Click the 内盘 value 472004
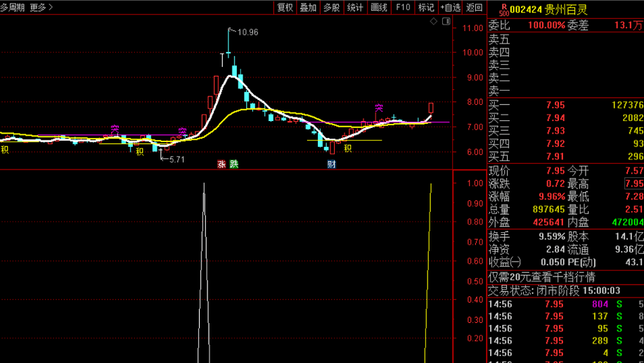This screenshot has width=644, height=363. tap(628, 222)
